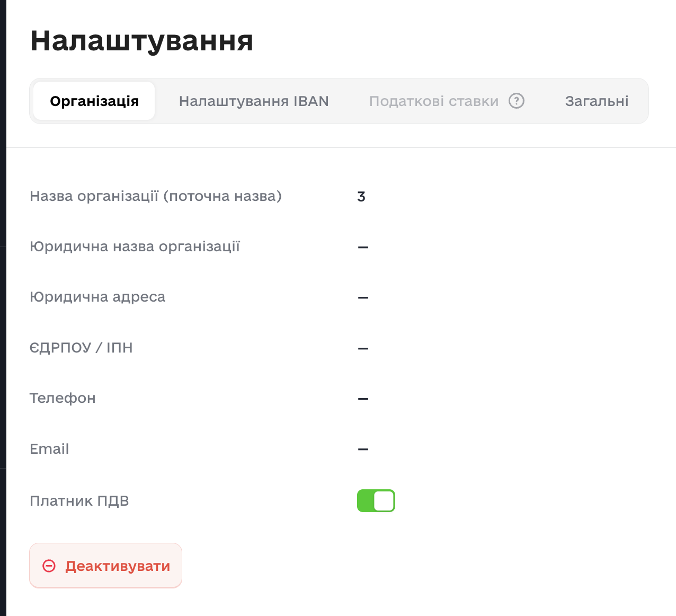Select the ЄДРПОУ / ІПН dash value
The image size is (676, 616).
[x=363, y=348]
